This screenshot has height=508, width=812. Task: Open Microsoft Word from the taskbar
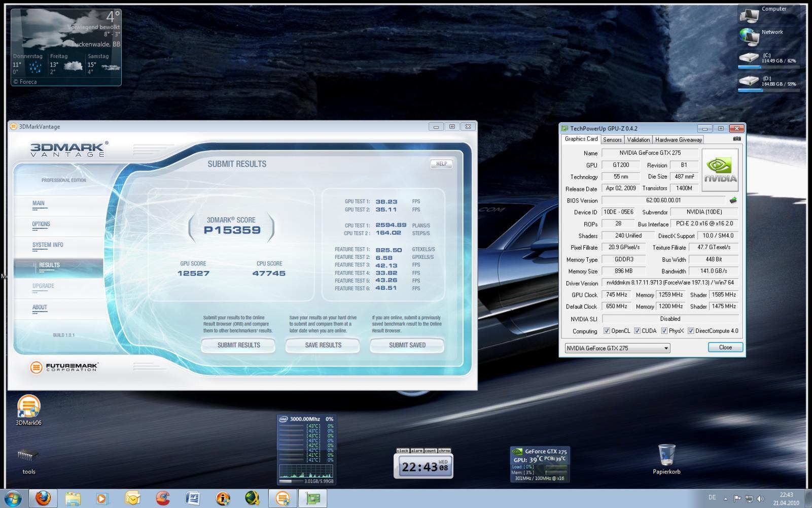pyautogui.click(x=192, y=498)
